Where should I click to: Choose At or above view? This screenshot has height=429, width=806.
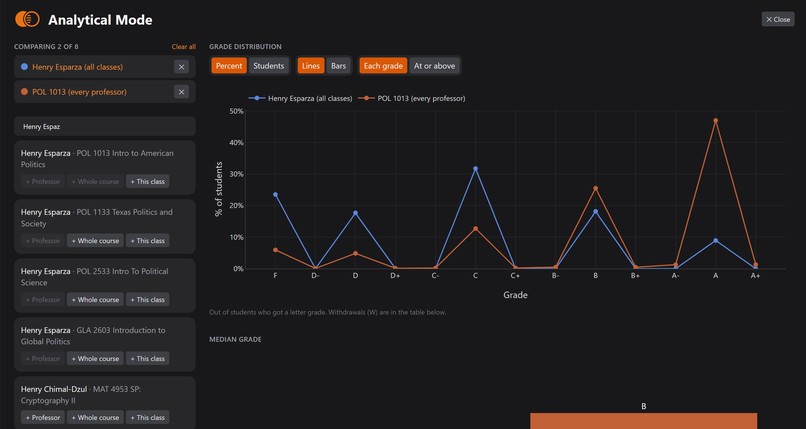434,66
